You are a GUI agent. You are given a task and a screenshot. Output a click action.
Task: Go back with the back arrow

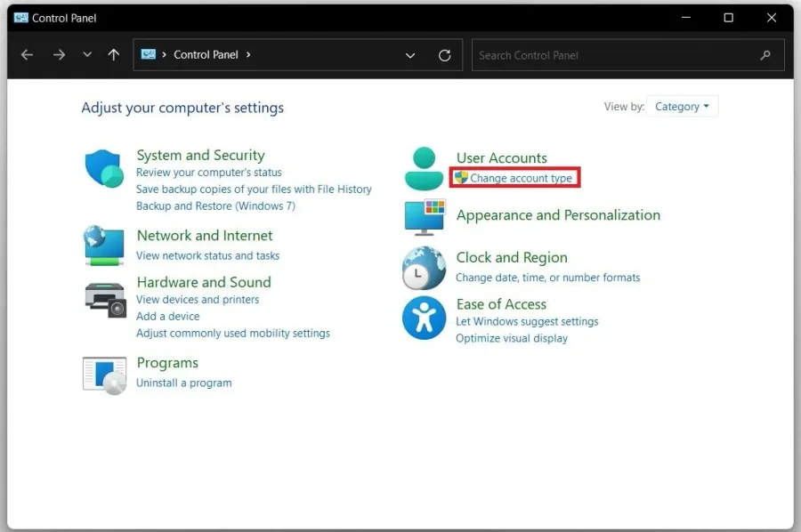(27, 54)
